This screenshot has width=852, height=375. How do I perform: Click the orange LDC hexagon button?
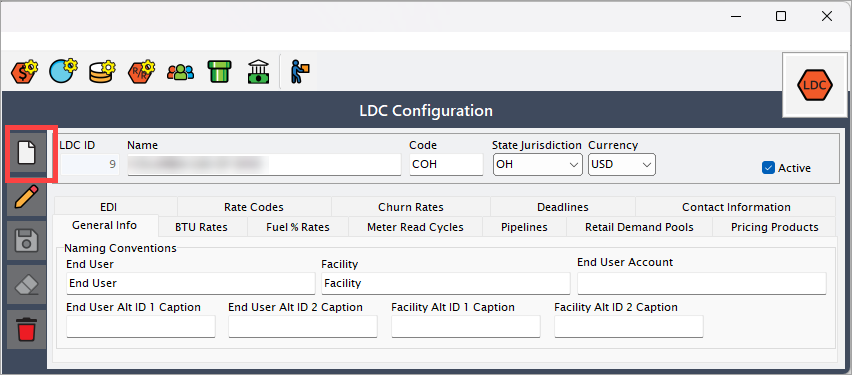815,85
